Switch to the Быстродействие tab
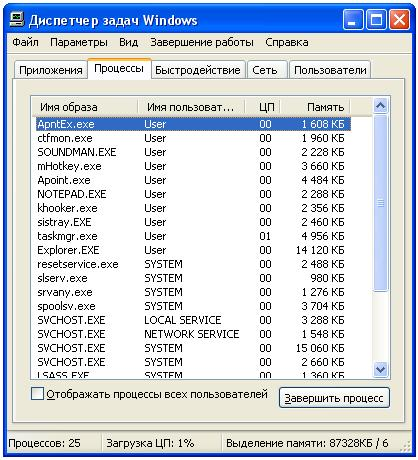 pyautogui.click(x=198, y=70)
